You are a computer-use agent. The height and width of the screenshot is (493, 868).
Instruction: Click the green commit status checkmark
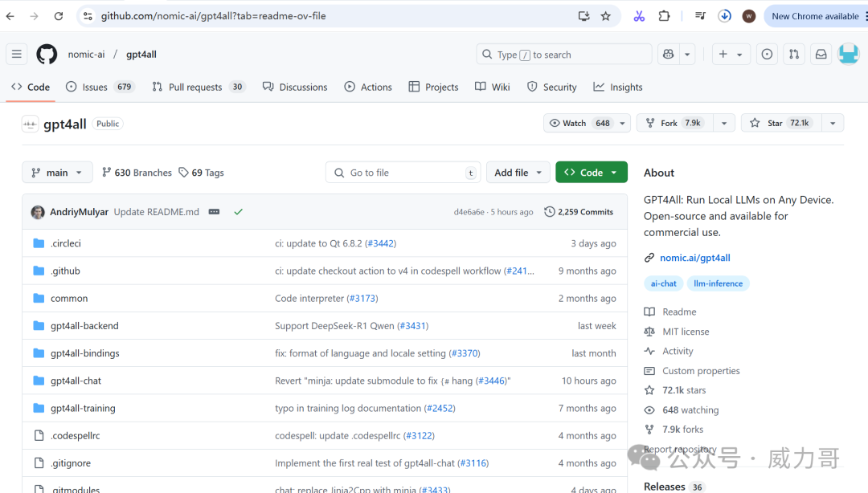238,212
